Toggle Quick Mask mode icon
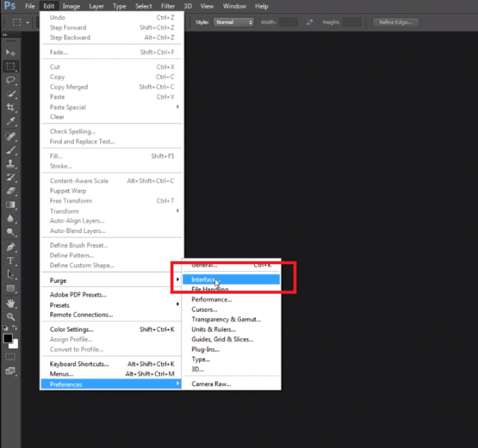The height and width of the screenshot is (448, 478). 10,356
